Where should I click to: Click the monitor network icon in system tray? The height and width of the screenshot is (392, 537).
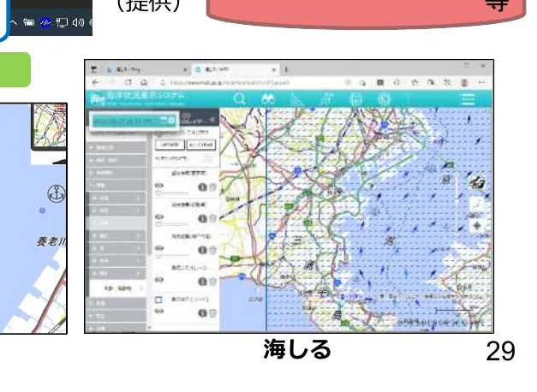pos(62,23)
